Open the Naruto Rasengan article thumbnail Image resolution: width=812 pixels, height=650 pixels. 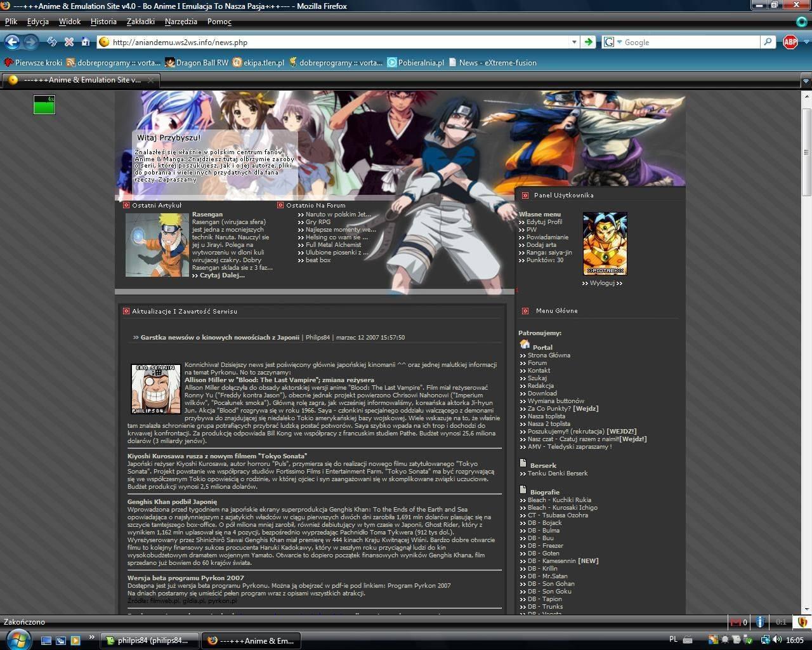click(x=157, y=244)
